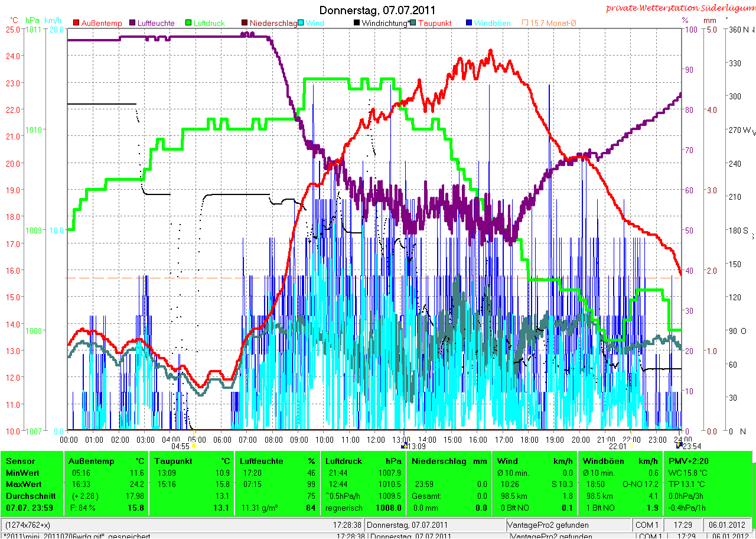Toggle the green Luftdruck legend marker
Screen dimensions: 756x539
coord(189,23)
